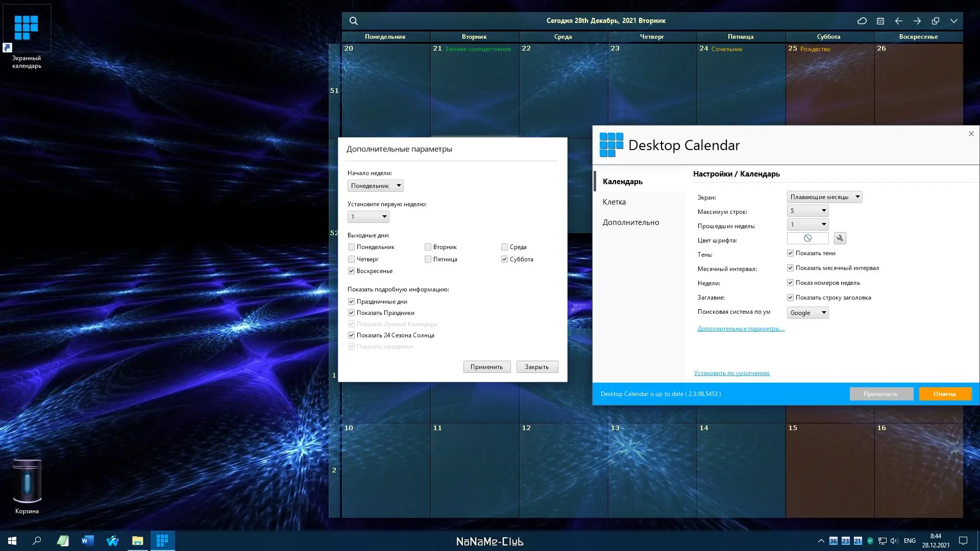This screenshot has height=551, width=980.
Task: Click the window overlay icon in header
Action: pos(936,21)
